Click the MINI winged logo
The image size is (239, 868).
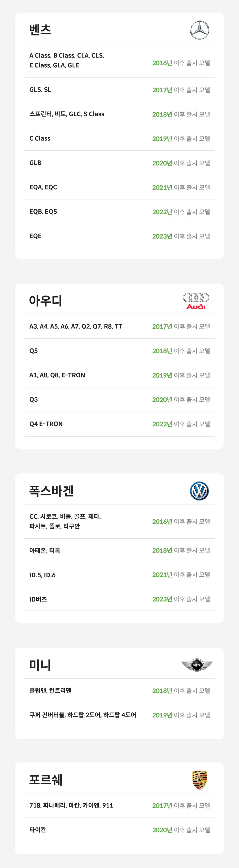pos(197,665)
